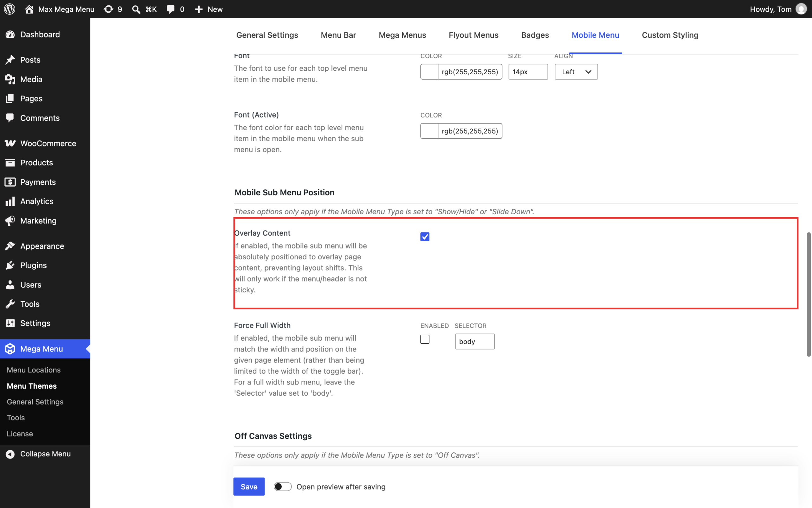Click the Plugins icon in sidebar
Viewport: 812px width, 508px height.
point(10,265)
